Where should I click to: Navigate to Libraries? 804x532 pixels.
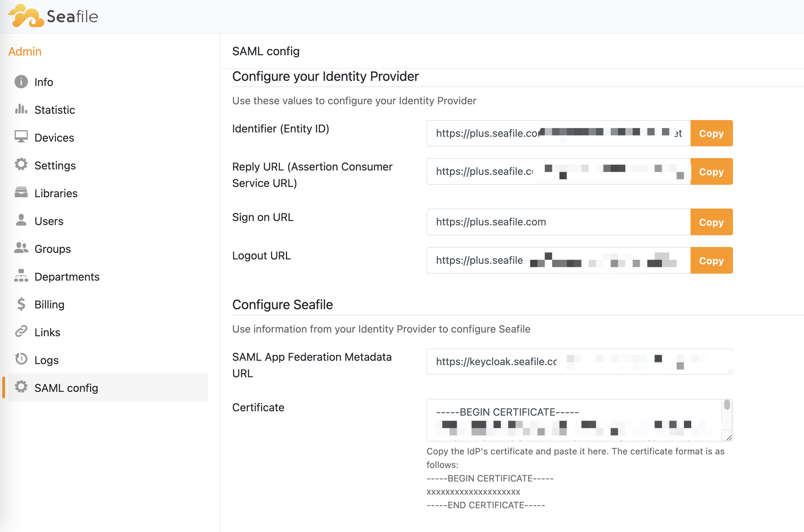tap(108, 193)
